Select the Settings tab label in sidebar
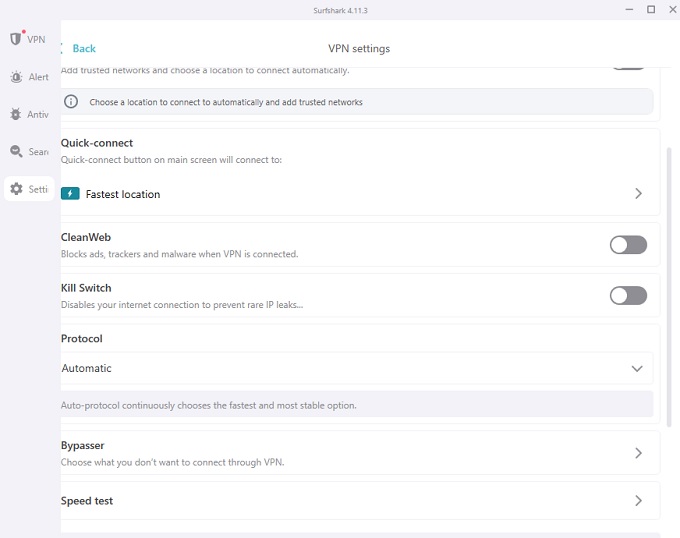Screen dimensions: 680x538 click(38, 189)
